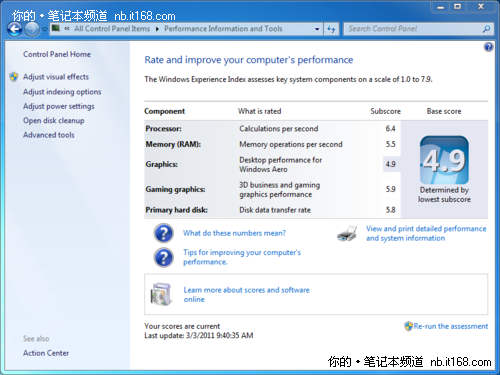Open the Help question mark icon
Image resolution: width=500 pixels, height=375 pixels.
(488, 47)
